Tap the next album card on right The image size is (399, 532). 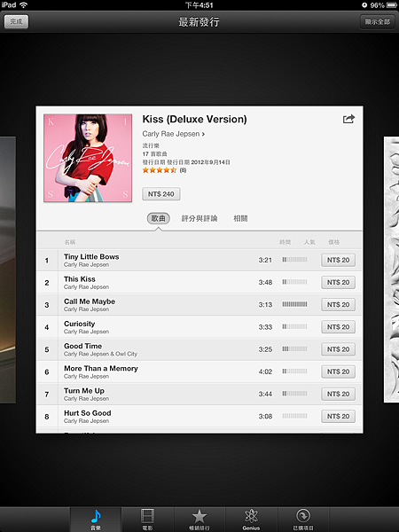(x=391, y=270)
